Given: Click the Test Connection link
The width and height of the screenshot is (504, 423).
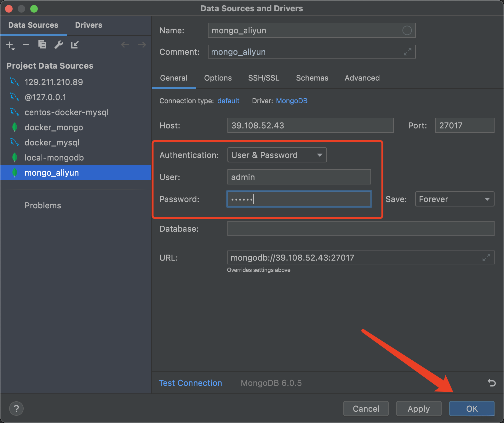Looking at the screenshot, I should coord(190,383).
